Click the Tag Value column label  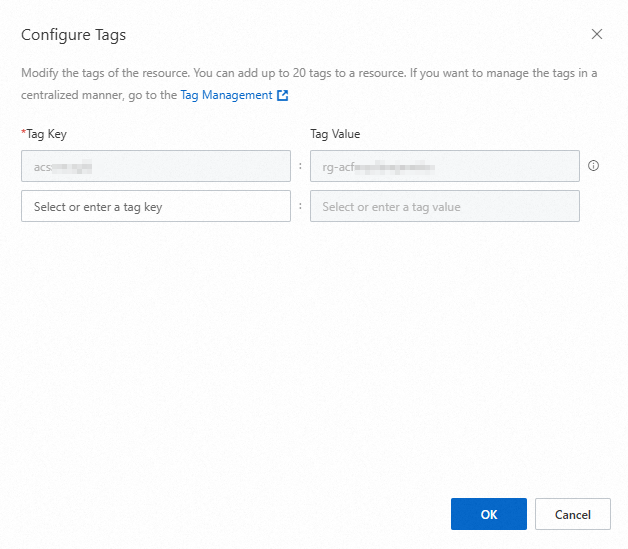[335, 134]
